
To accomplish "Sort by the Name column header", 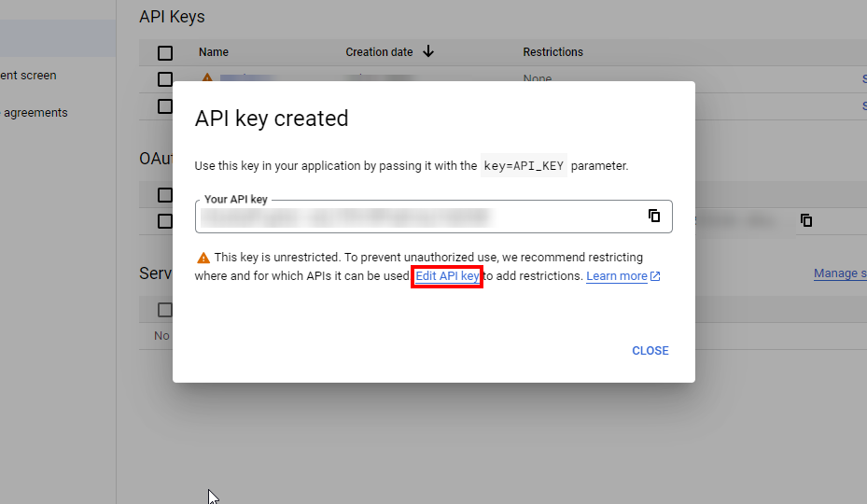I will coord(214,52).
